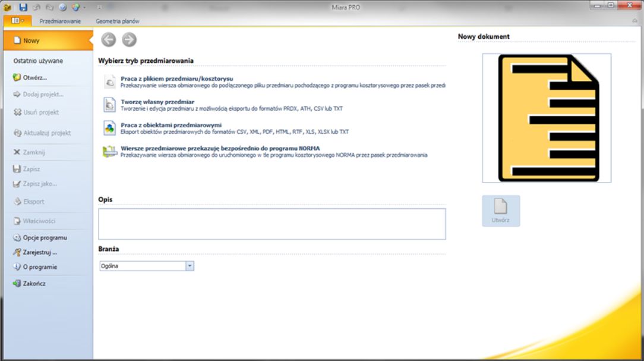Click the Praca z obiektami przedmiarowymi icon
The height and width of the screenshot is (361, 644).
pos(110,128)
